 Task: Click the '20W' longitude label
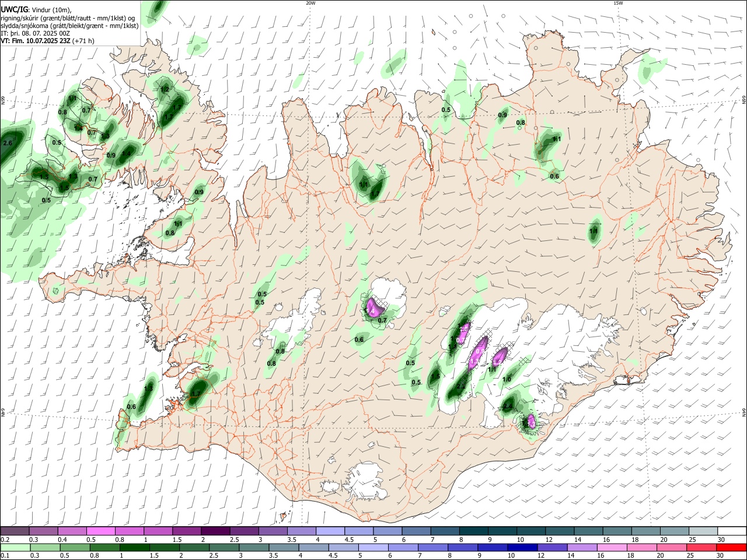(310, 3)
